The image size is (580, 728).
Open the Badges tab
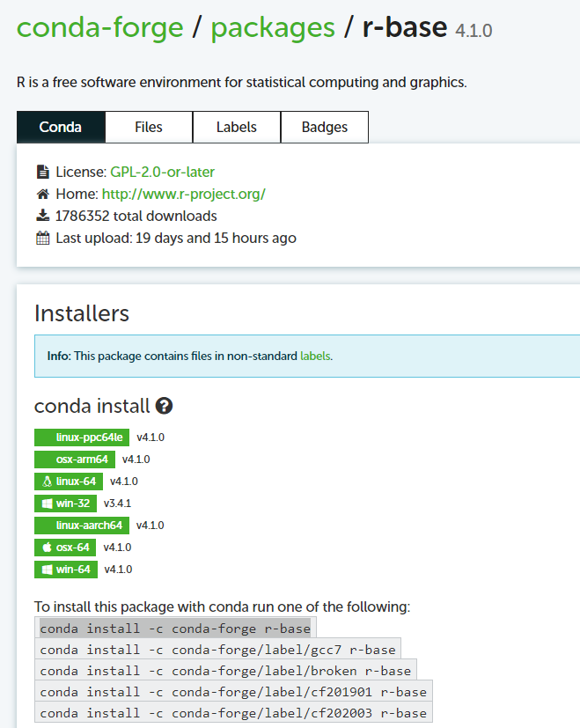(324, 127)
